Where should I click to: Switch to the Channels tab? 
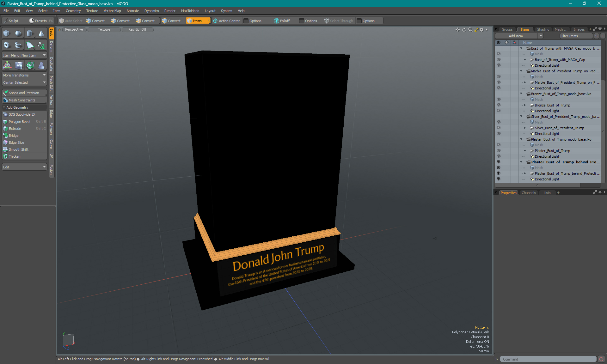(x=529, y=193)
